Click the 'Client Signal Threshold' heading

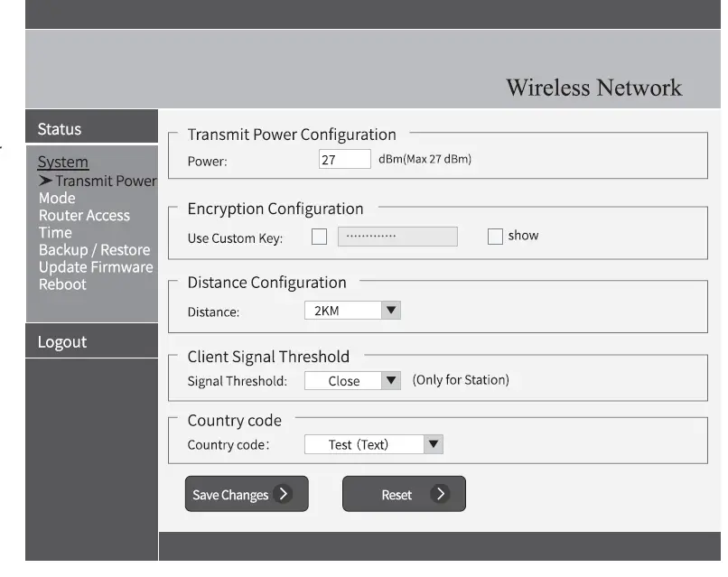click(x=268, y=357)
